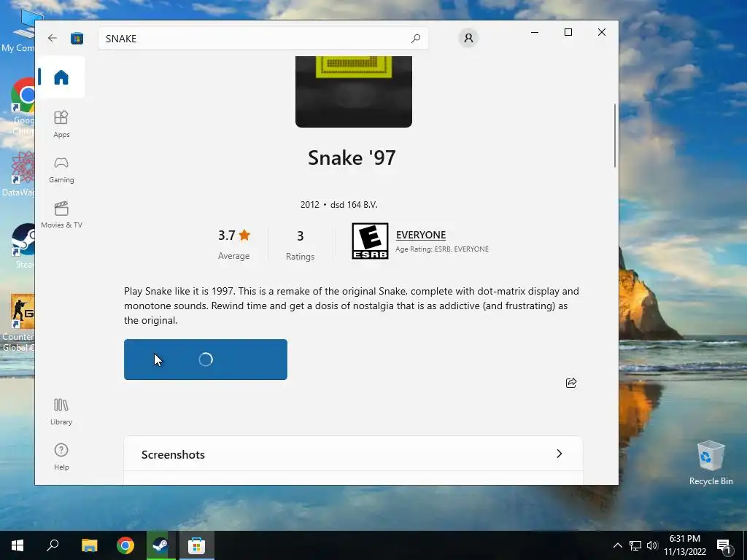Screen dimensions: 747x560
Task: Select the Home tab in the sidebar
Action: pos(61,77)
